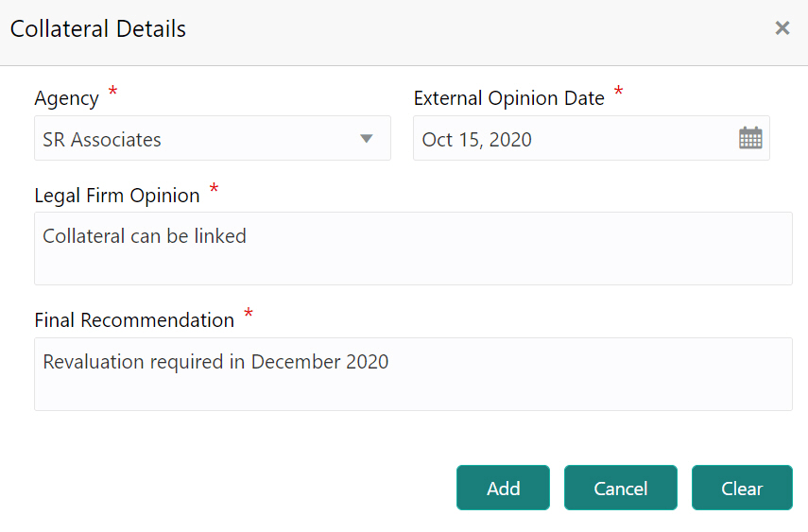Click the Agency field label
The image size is (808, 532).
[x=66, y=98]
